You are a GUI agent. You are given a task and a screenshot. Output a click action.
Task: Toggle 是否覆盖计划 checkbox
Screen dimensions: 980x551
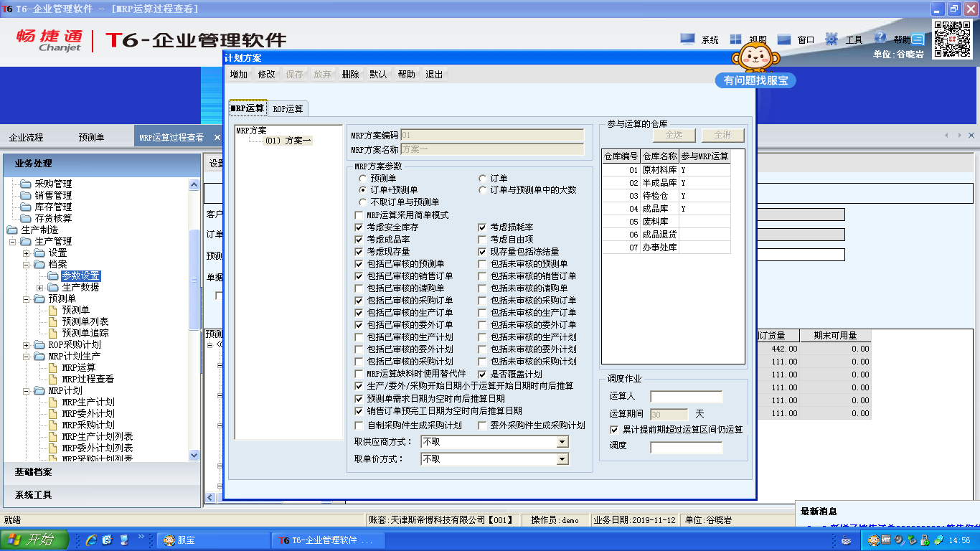(x=483, y=374)
